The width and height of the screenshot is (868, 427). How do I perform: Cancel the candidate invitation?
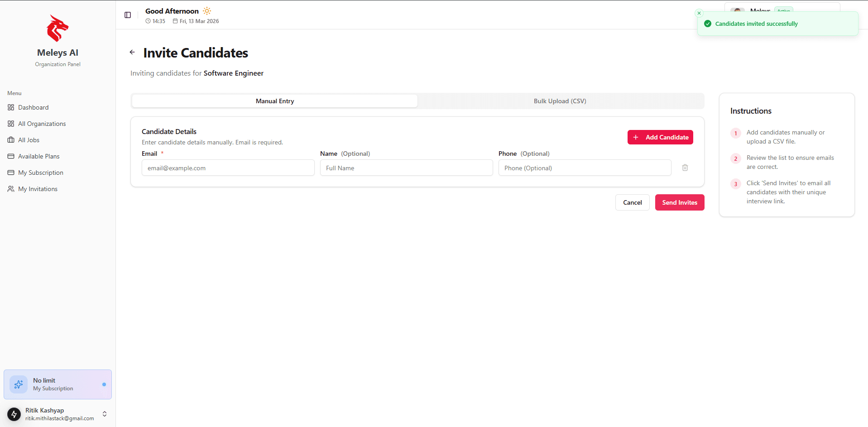pos(632,202)
